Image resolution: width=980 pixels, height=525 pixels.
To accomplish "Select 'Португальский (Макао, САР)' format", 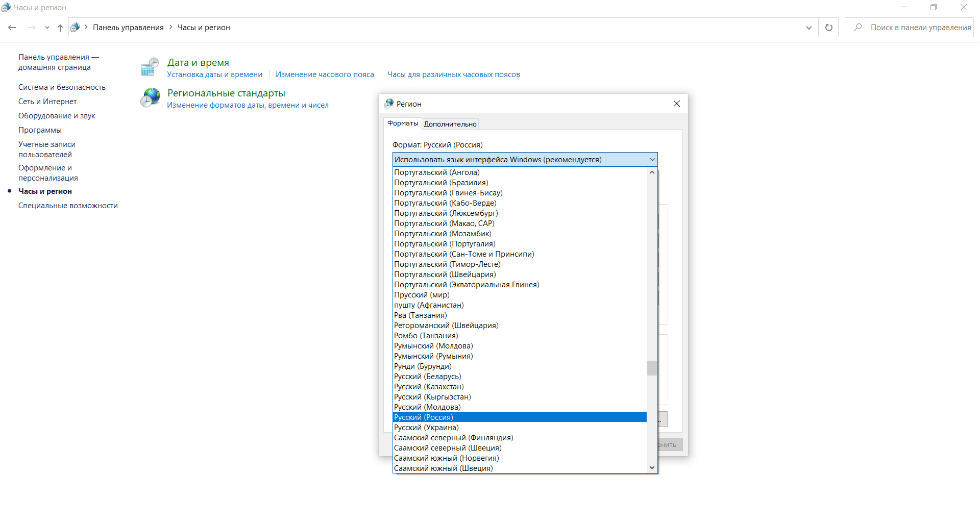I will tap(520, 223).
